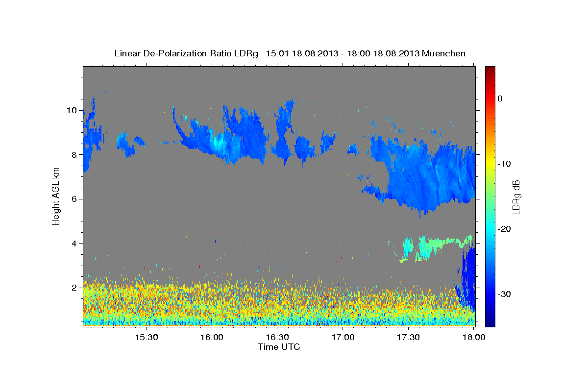The height and width of the screenshot is (392, 588).
Task: Click the dark blue column near 18:00 below 4 km
Action: [469, 277]
